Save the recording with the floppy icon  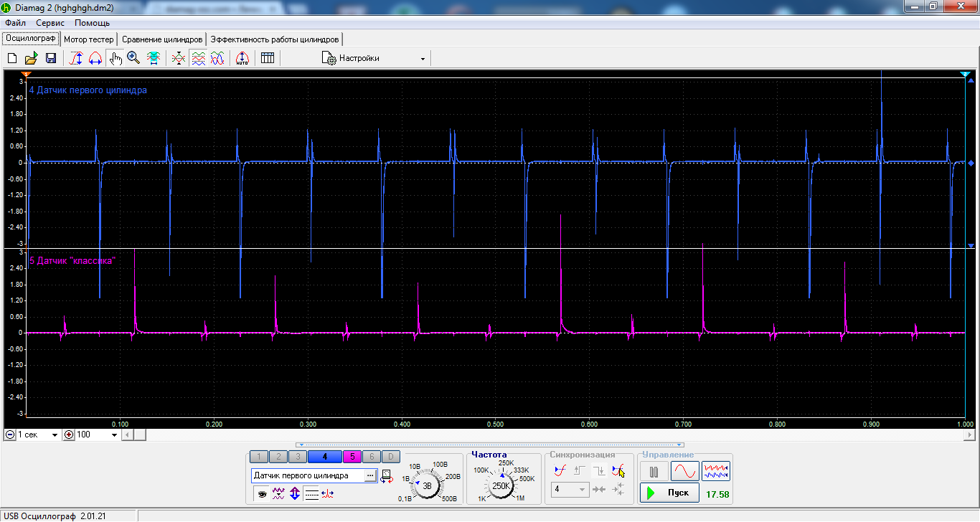click(x=51, y=58)
